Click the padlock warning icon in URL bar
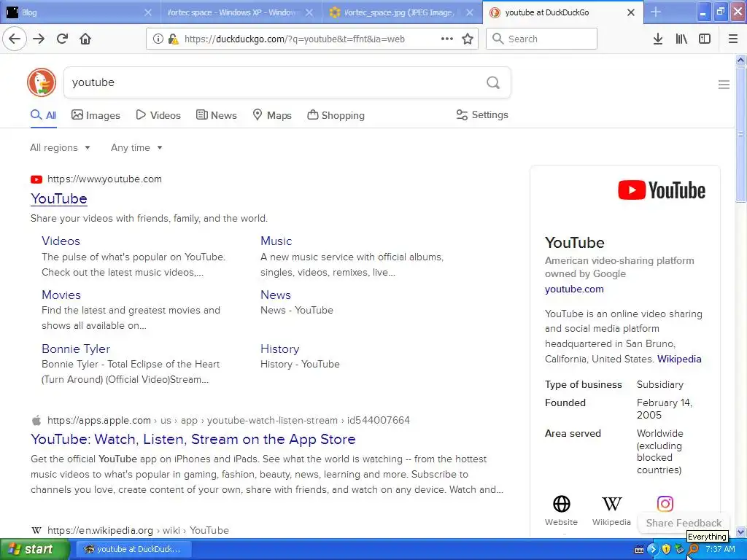This screenshot has height=560, width=747. pyautogui.click(x=174, y=39)
